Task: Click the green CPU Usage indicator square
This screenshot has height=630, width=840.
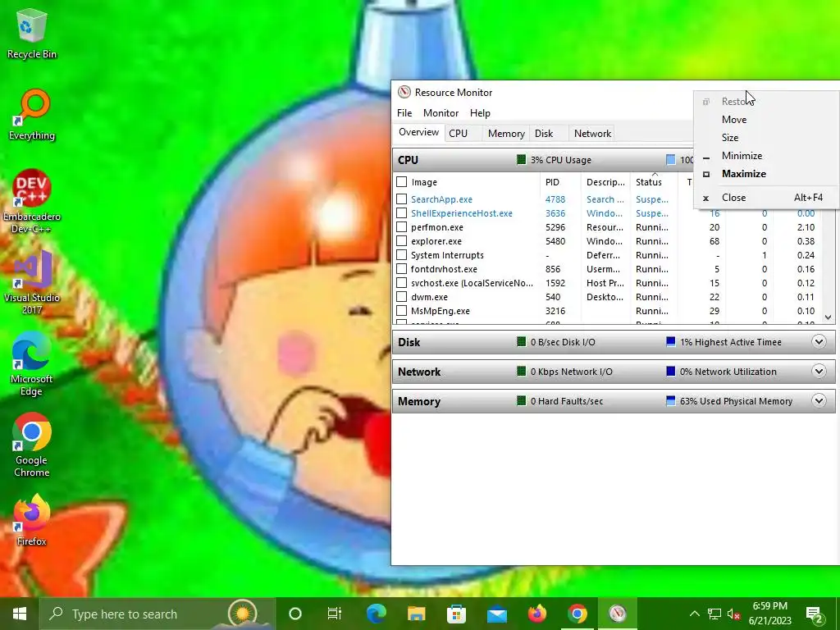Action: (x=521, y=160)
